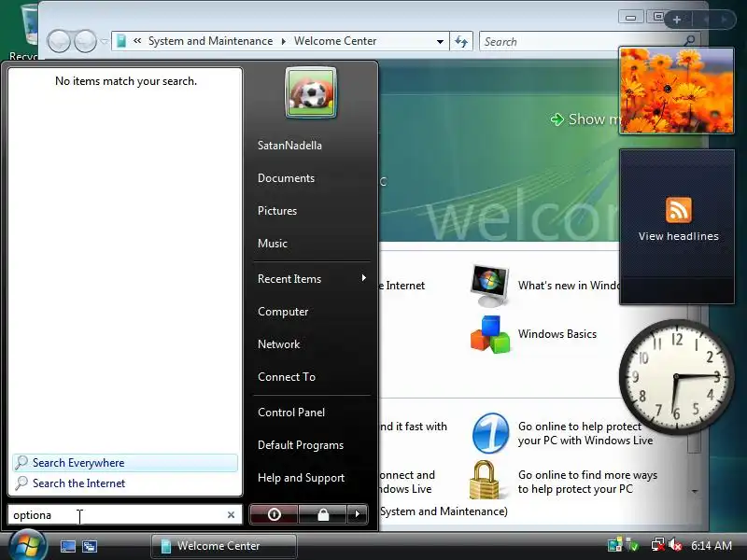Click the back navigation button in Welcome Center
Image resolution: width=747 pixels, height=560 pixels.
pyautogui.click(x=60, y=41)
